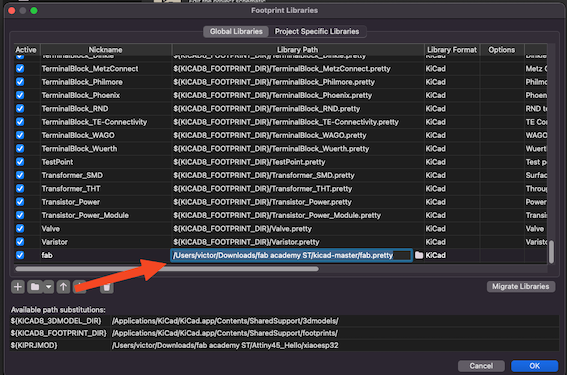Click the vertical scrollbar thumb of library table
This screenshot has width=567, height=375.
tap(551, 252)
